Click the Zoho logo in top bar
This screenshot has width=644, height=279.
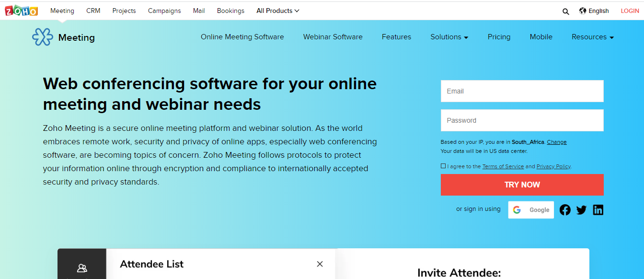[x=22, y=11]
